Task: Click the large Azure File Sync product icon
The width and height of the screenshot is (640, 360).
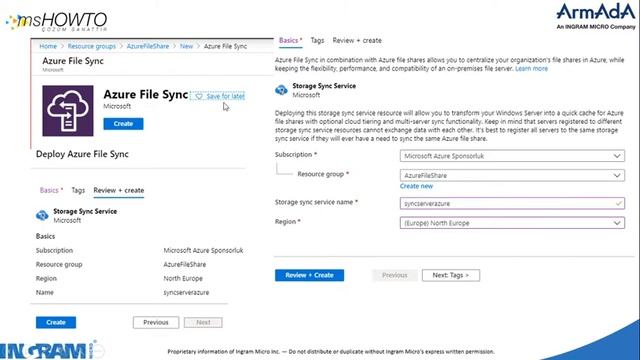Action: tap(68, 111)
